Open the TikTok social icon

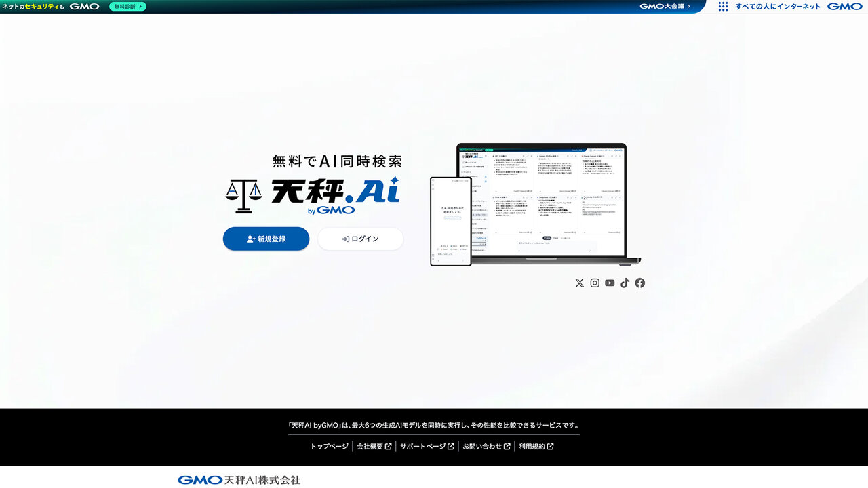pyautogui.click(x=625, y=283)
